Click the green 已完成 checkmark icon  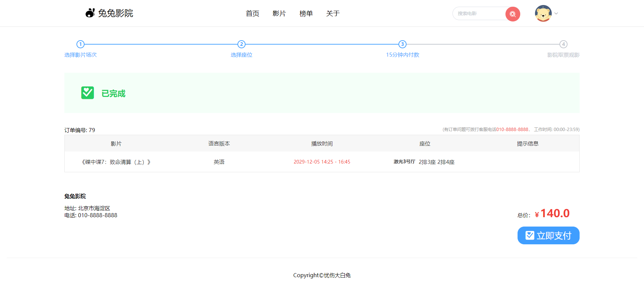[x=88, y=93]
